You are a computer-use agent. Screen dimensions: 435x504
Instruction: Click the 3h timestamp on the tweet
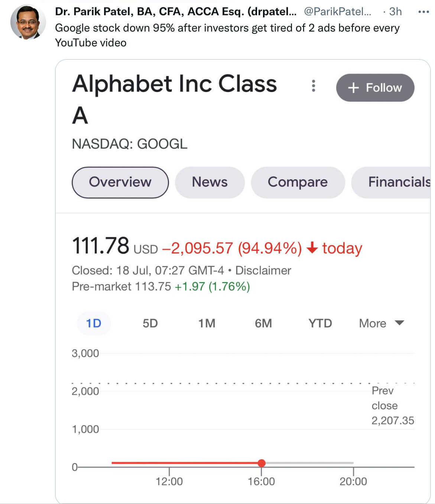(x=395, y=12)
